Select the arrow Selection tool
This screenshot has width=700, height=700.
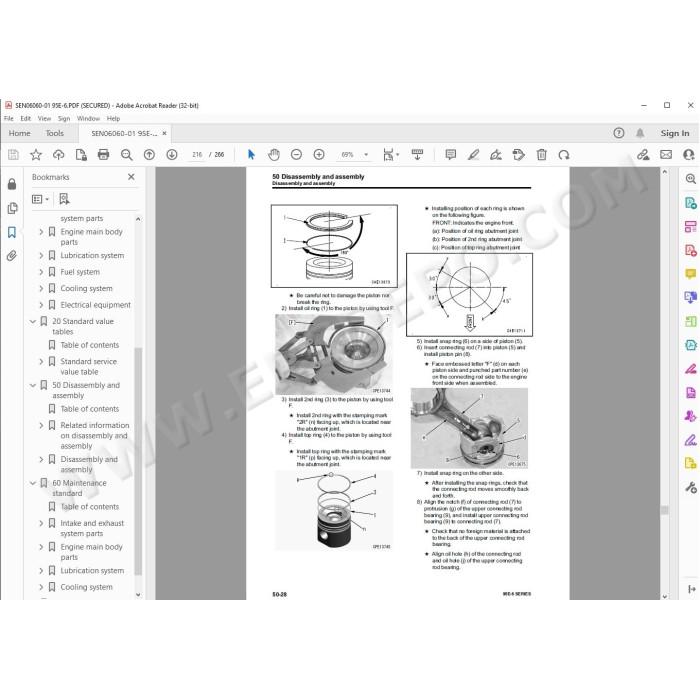(x=251, y=154)
